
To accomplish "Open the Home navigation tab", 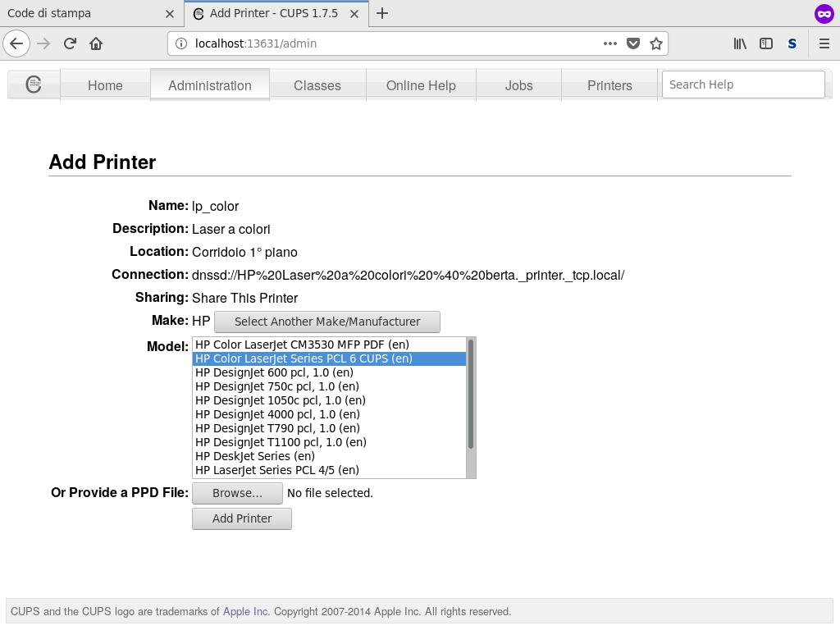I will [x=105, y=85].
